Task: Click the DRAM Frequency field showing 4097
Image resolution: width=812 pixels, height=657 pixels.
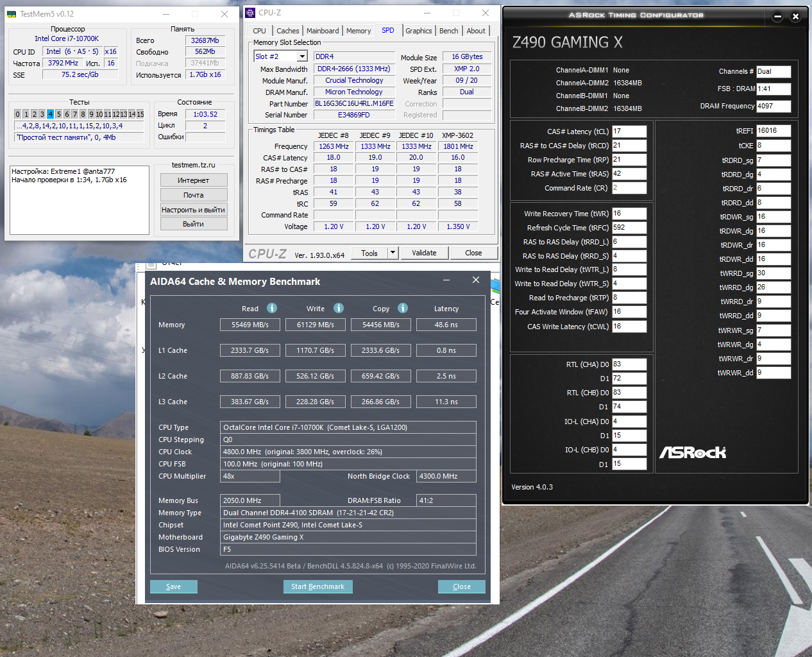Action: 774,107
